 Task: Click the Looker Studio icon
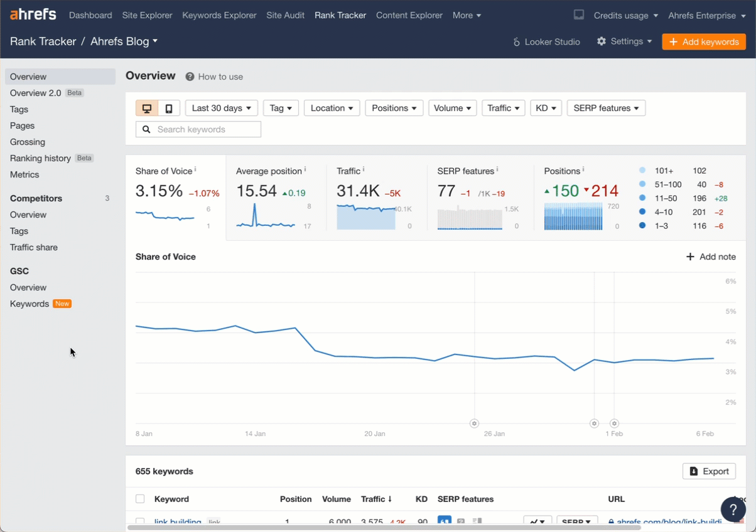pos(516,41)
